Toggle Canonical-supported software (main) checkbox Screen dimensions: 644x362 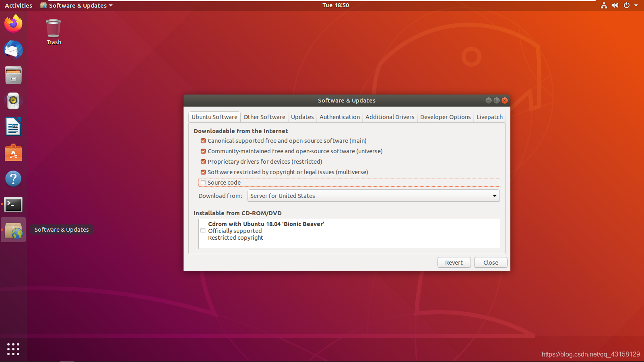pyautogui.click(x=203, y=141)
